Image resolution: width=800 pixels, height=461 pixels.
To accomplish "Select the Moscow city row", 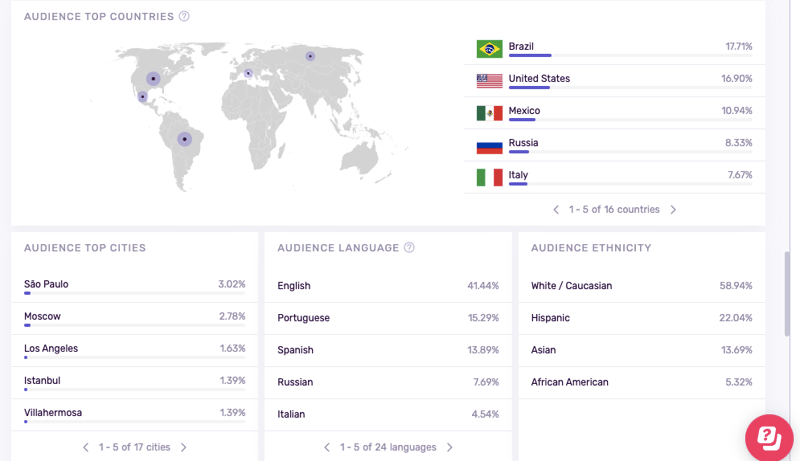I will click(134, 317).
